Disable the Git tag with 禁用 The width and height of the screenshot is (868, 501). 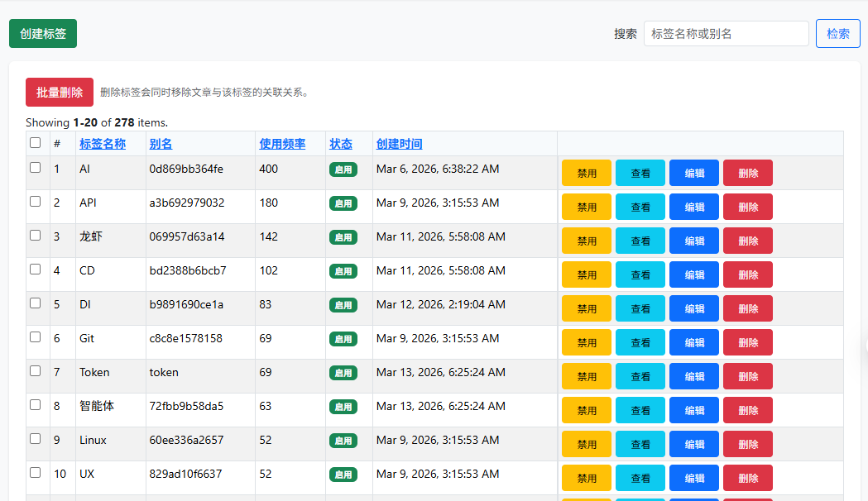click(x=587, y=342)
